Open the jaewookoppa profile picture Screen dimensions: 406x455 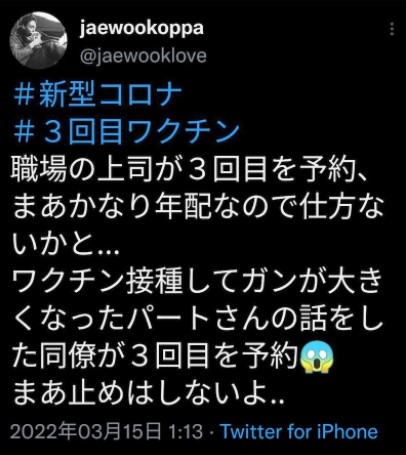point(38,40)
